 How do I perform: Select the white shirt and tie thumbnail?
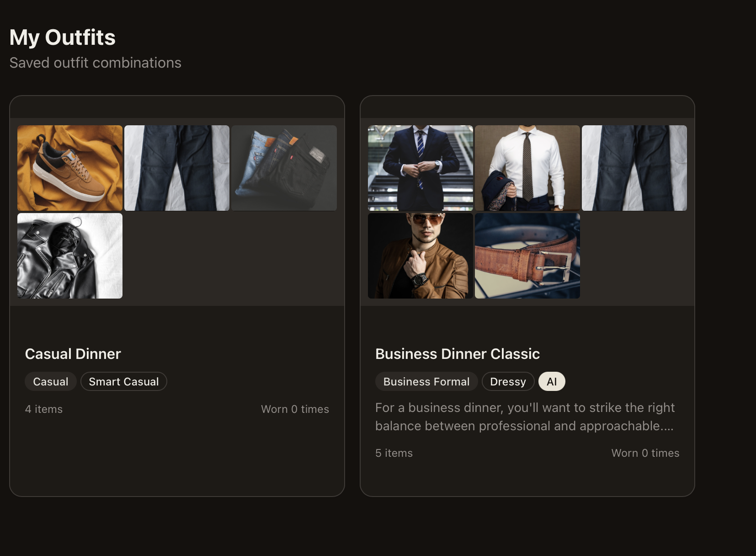point(527,168)
